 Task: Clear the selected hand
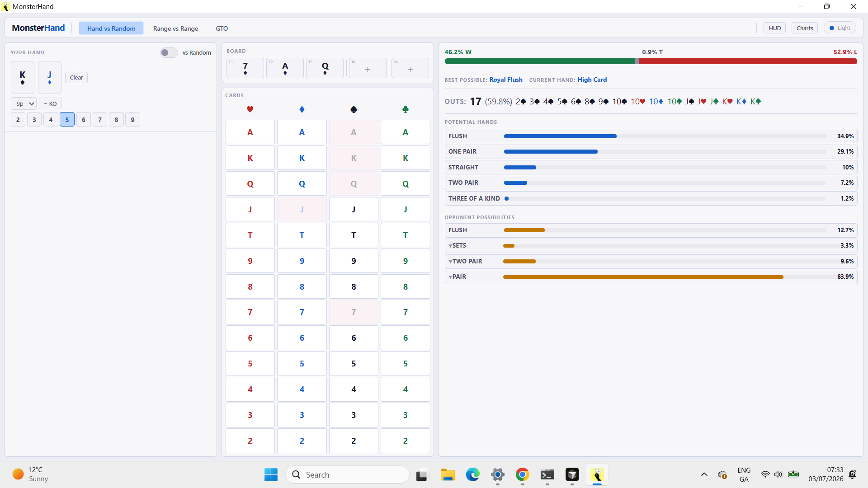coord(76,77)
